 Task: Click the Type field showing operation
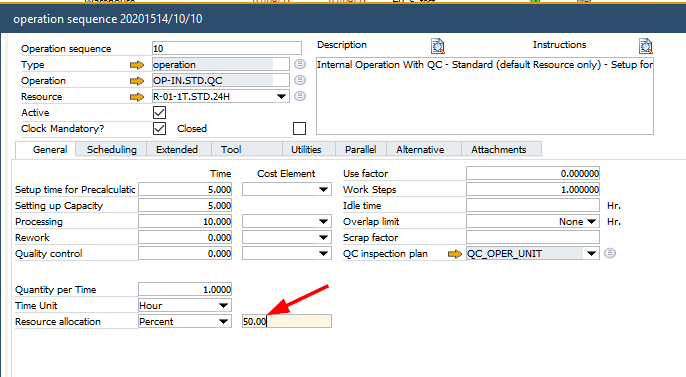click(220, 64)
